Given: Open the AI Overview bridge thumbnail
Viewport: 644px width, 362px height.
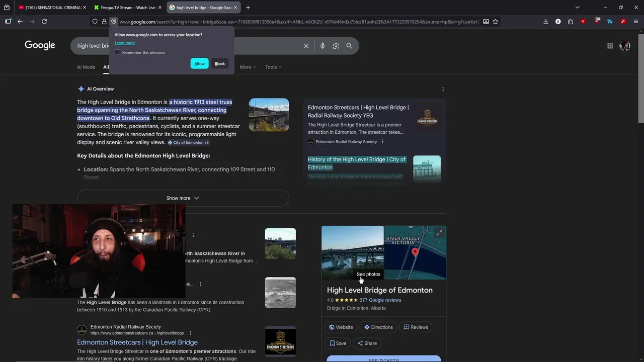Looking at the screenshot, I should (x=269, y=115).
